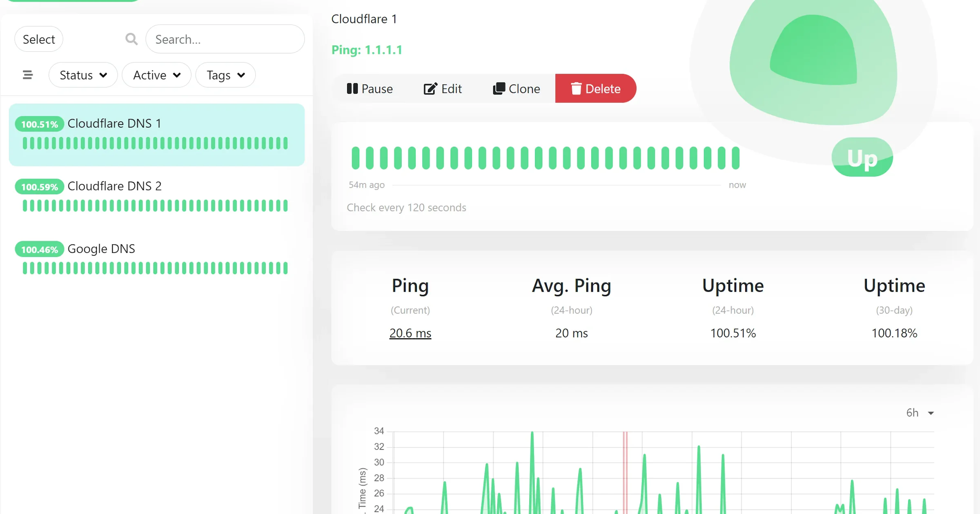Select Cloudflare DNS 1 monitor
Screen dimensions: 980x514
[157, 135]
